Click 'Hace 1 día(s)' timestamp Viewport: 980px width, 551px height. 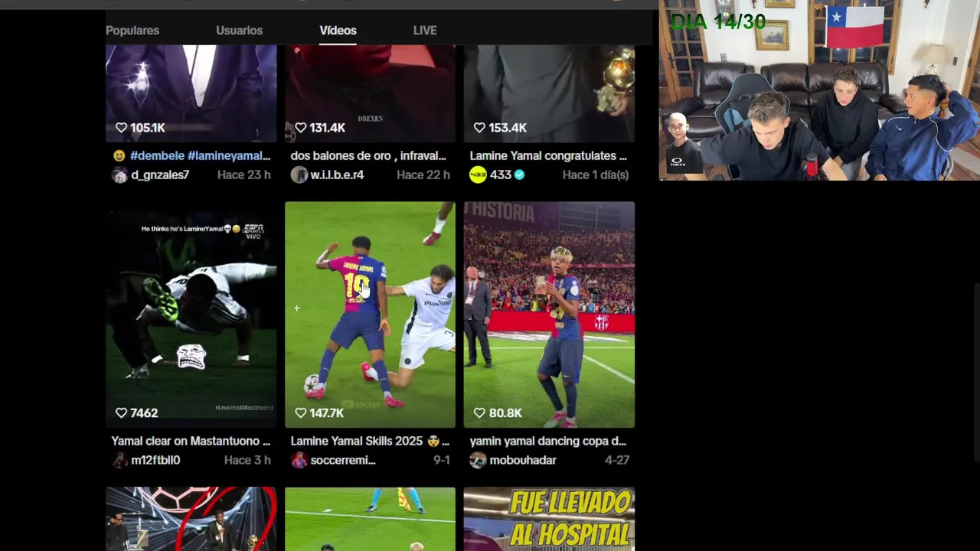coord(596,174)
